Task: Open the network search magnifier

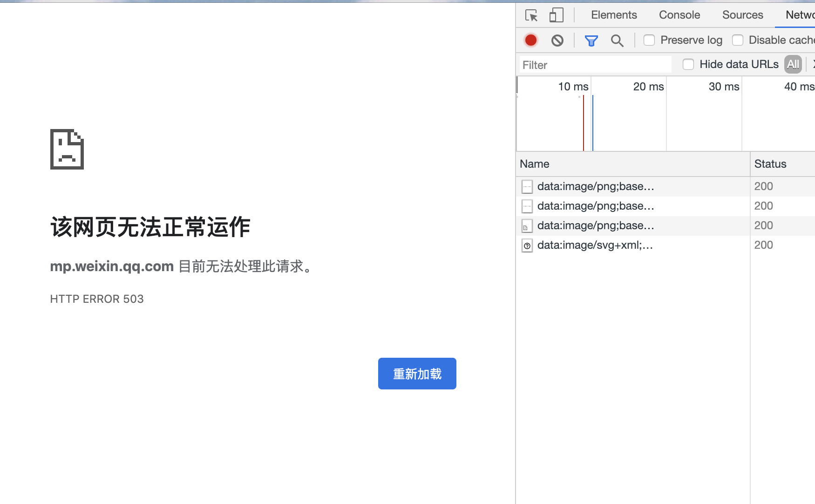Action: tap(617, 41)
